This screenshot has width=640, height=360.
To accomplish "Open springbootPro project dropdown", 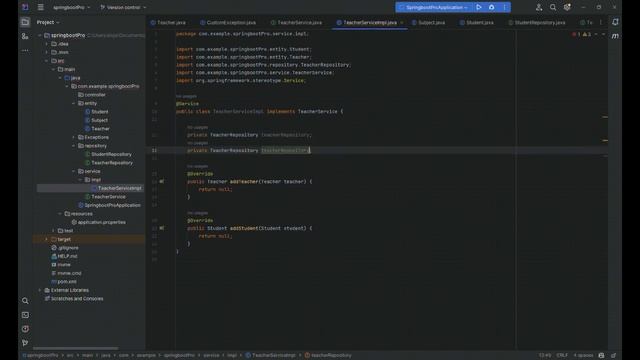I will [71, 7].
